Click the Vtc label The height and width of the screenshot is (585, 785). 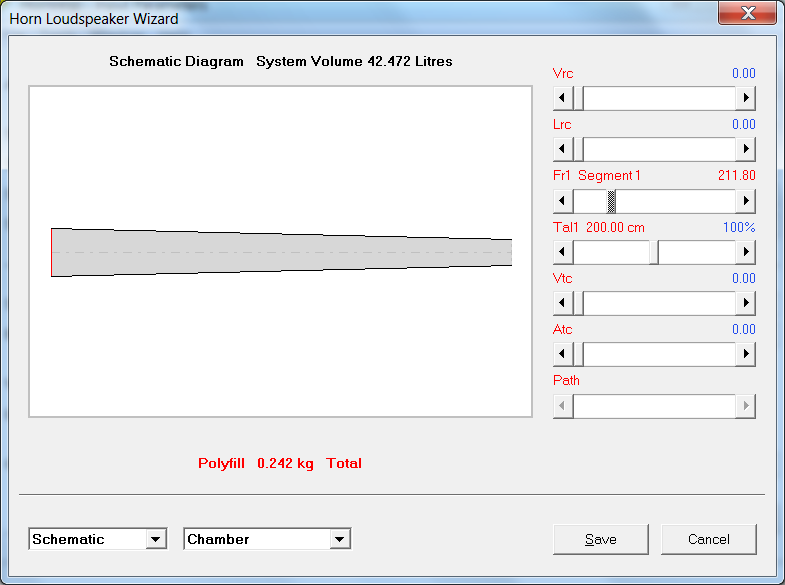562,279
